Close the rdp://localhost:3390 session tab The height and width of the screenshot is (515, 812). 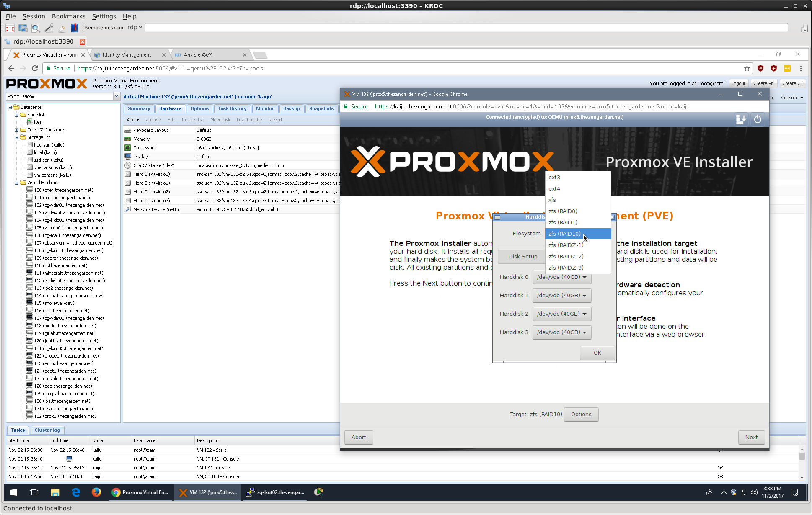pyautogui.click(x=83, y=41)
